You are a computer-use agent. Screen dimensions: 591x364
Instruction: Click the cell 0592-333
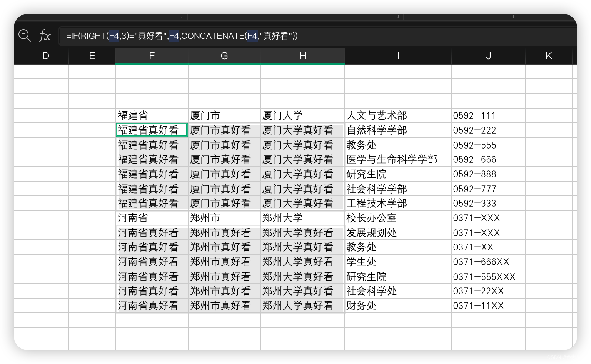point(488,203)
